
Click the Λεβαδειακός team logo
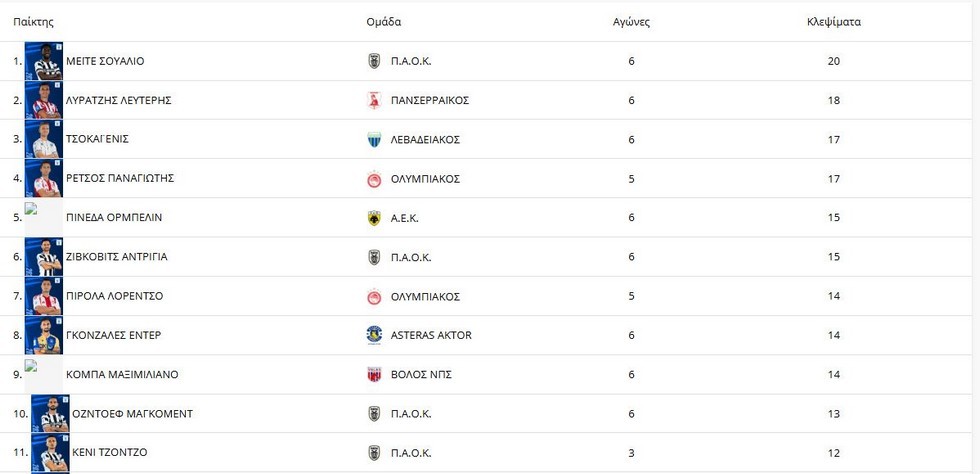pos(374,139)
